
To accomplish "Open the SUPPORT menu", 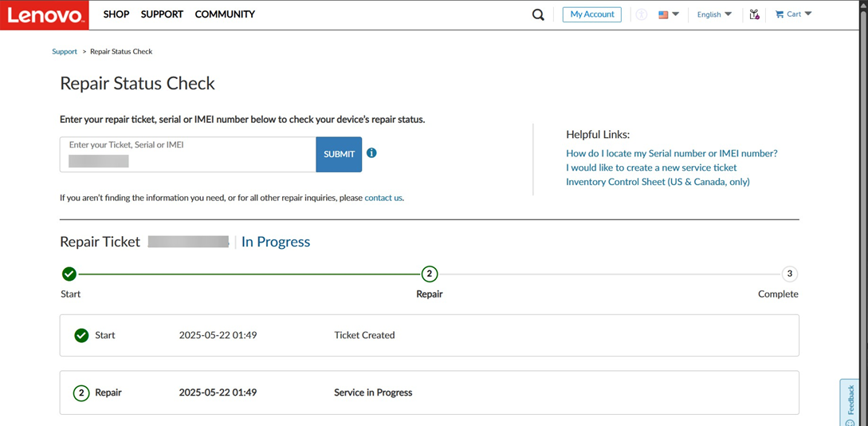I will pos(162,14).
